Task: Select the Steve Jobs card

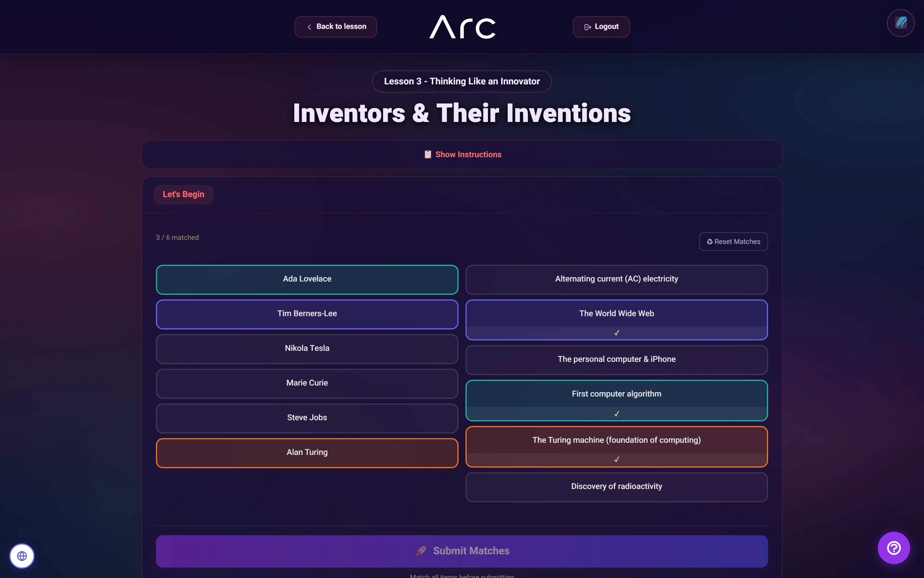Action: tap(307, 418)
